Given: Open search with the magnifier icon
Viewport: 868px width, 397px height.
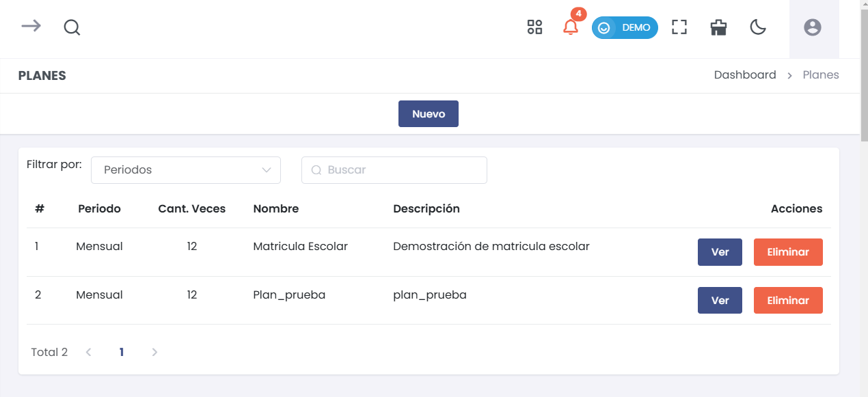Looking at the screenshot, I should [x=72, y=27].
